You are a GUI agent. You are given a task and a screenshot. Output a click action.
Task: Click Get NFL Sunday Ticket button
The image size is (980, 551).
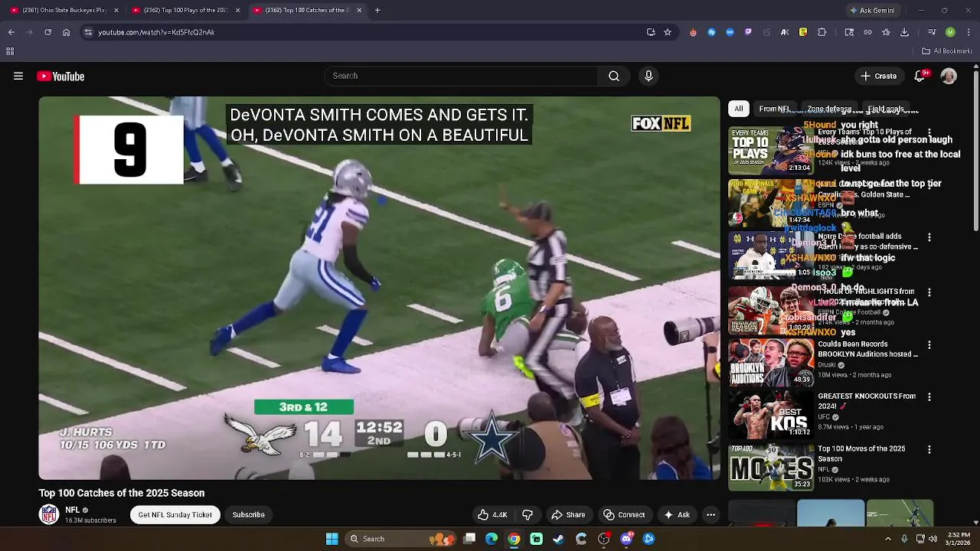175,515
